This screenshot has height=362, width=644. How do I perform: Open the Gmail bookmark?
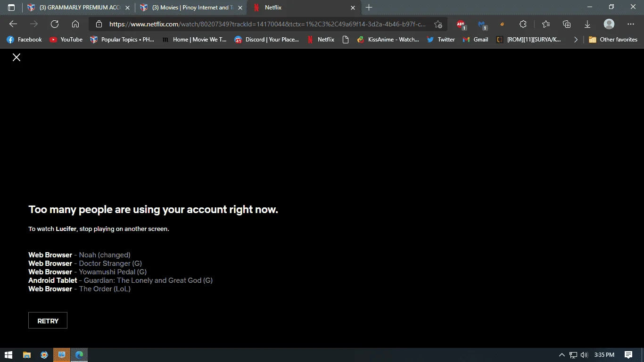point(475,40)
